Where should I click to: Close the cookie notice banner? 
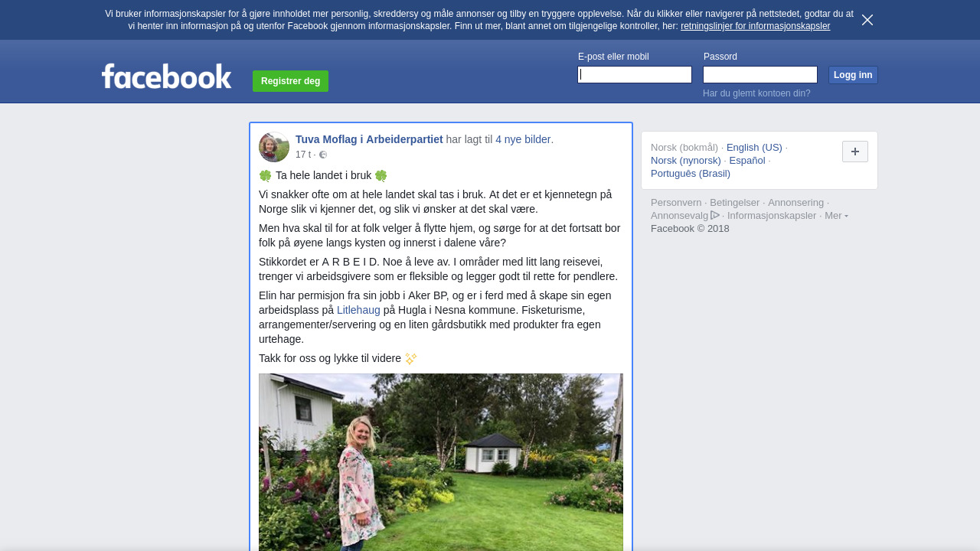(867, 20)
